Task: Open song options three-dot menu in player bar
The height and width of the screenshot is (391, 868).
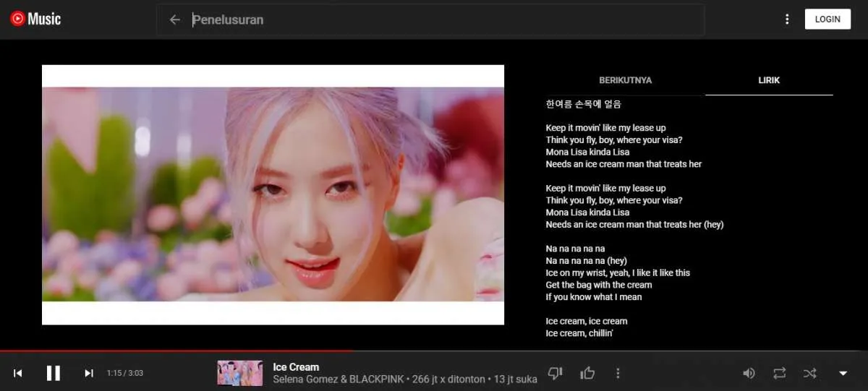Action: click(x=618, y=373)
